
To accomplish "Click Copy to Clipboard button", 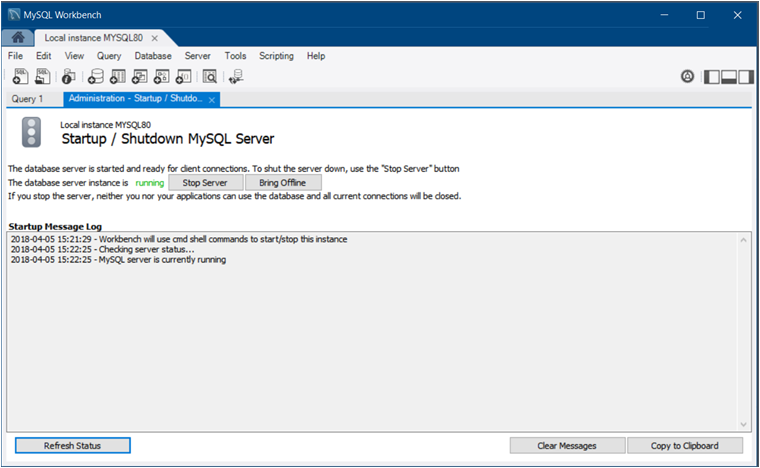I will pyautogui.click(x=685, y=446).
